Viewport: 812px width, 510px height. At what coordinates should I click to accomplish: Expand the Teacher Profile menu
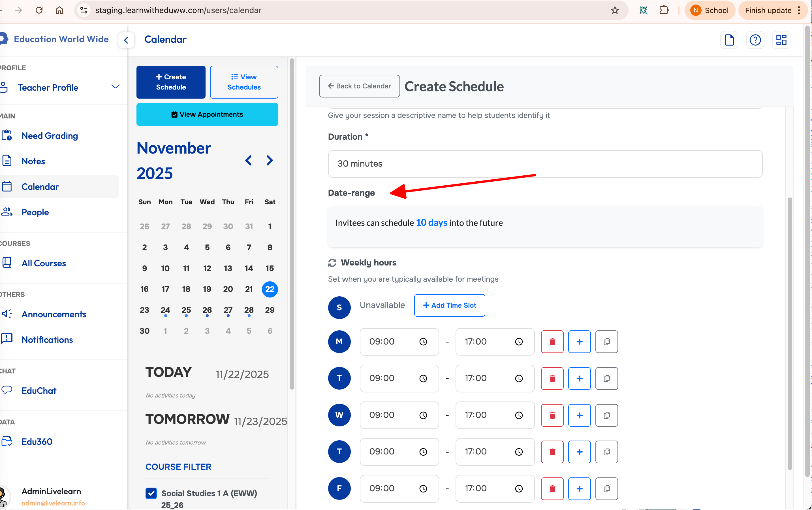(115, 87)
